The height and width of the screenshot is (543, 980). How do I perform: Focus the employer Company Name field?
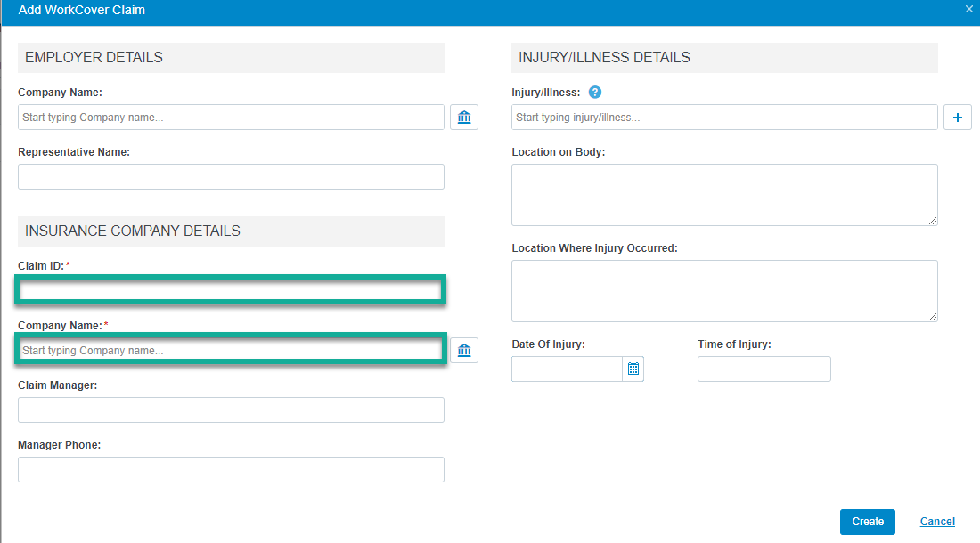click(x=232, y=118)
